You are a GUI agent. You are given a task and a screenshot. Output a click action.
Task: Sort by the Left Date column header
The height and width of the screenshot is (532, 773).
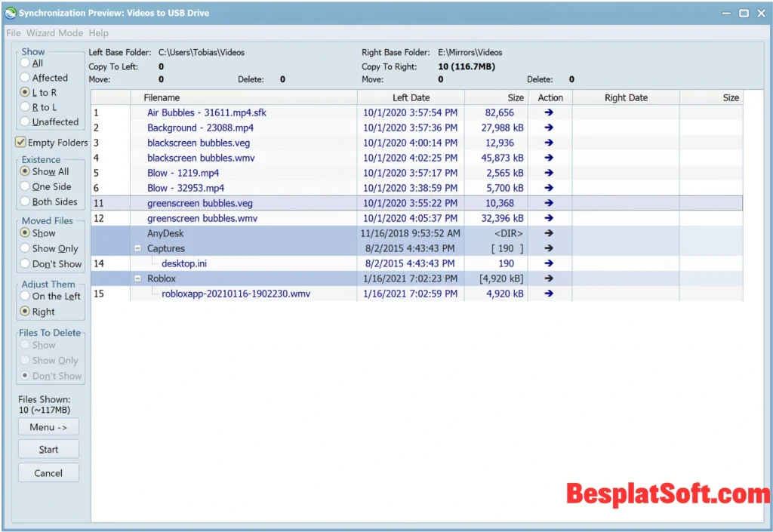[x=411, y=97]
